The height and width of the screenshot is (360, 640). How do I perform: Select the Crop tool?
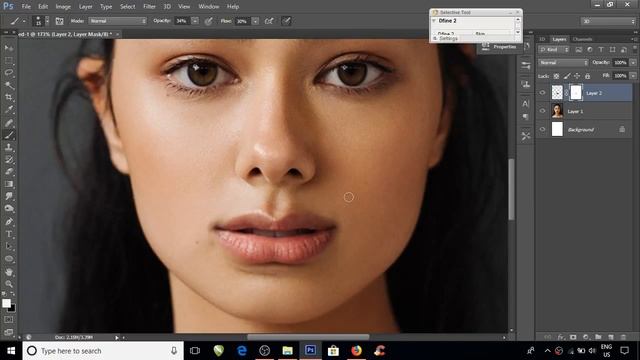click(x=9, y=97)
